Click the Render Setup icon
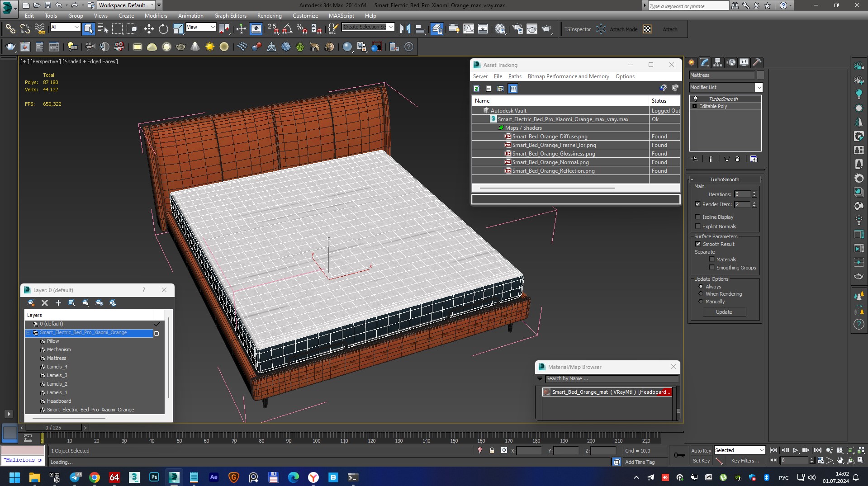 point(517,29)
